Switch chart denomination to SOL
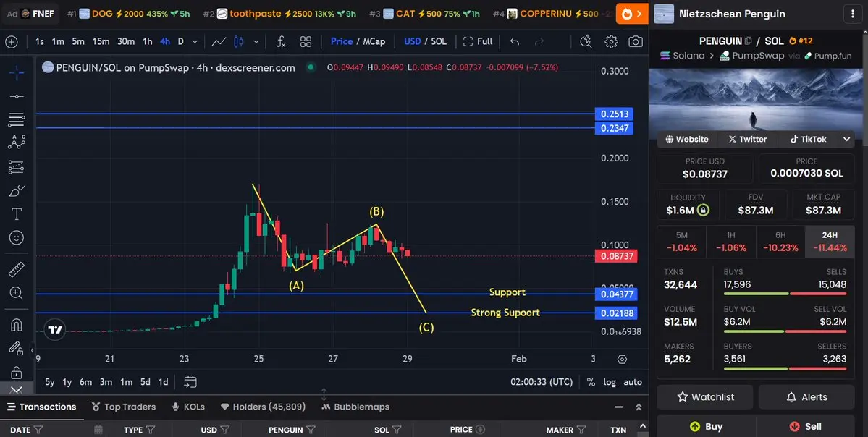 439,41
